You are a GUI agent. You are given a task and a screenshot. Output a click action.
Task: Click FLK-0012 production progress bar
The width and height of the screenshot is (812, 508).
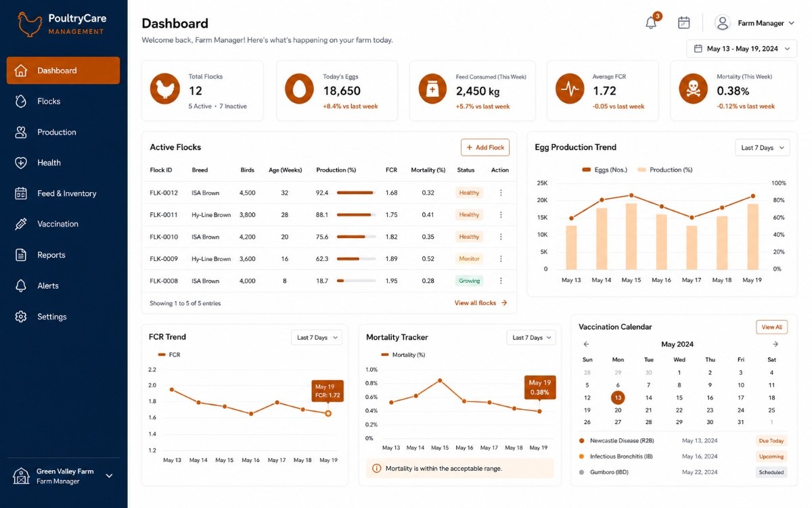click(x=357, y=193)
